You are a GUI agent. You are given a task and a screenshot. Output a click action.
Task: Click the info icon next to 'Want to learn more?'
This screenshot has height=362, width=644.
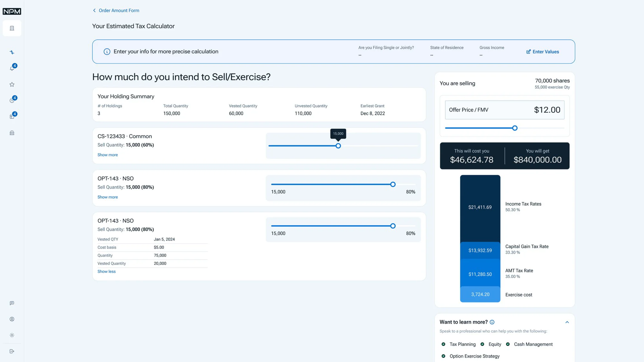point(492,322)
